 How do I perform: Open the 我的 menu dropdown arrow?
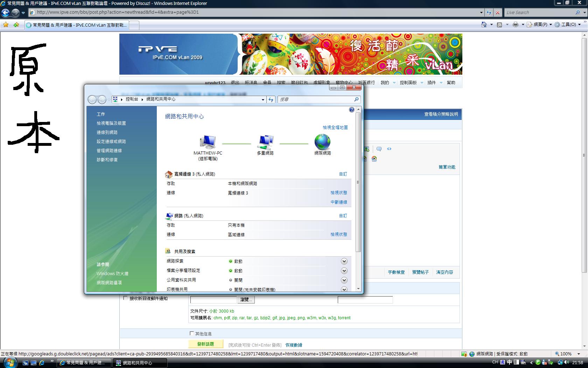[394, 83]
